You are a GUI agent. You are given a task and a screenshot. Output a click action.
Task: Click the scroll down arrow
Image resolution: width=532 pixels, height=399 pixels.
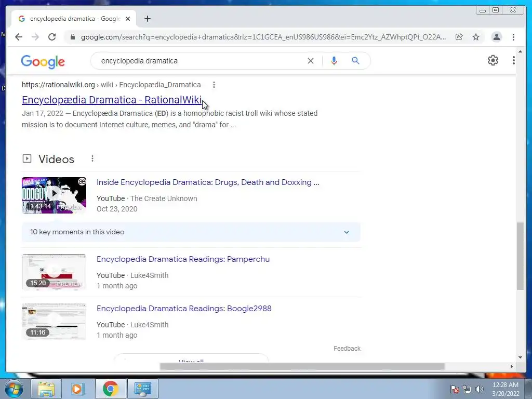[x=520, y=357]
